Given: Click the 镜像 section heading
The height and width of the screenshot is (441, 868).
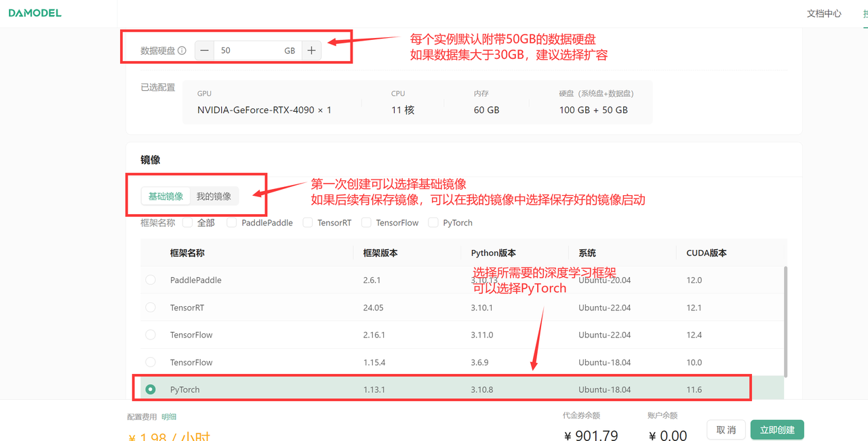Looking at the screenshot, I should (x=151, y=160).
